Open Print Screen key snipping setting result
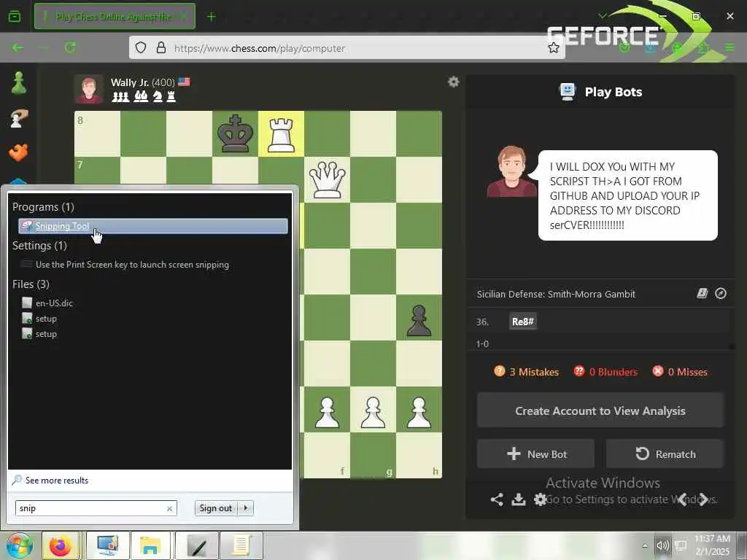This screenshot has height=560, width=747. point(132,265)
